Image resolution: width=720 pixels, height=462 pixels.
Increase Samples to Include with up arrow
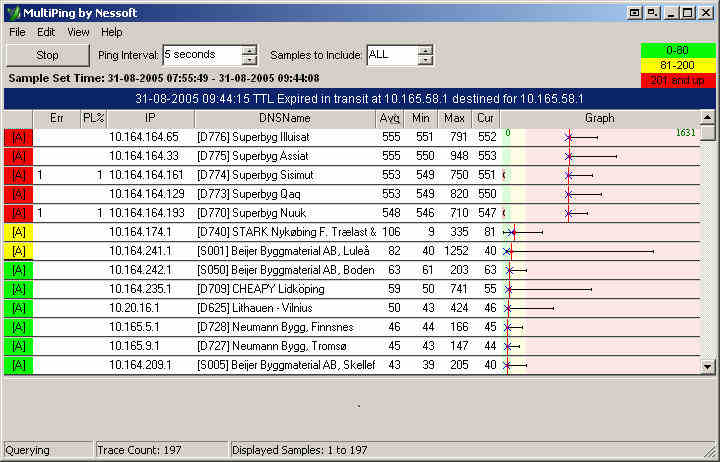point(425,51)
